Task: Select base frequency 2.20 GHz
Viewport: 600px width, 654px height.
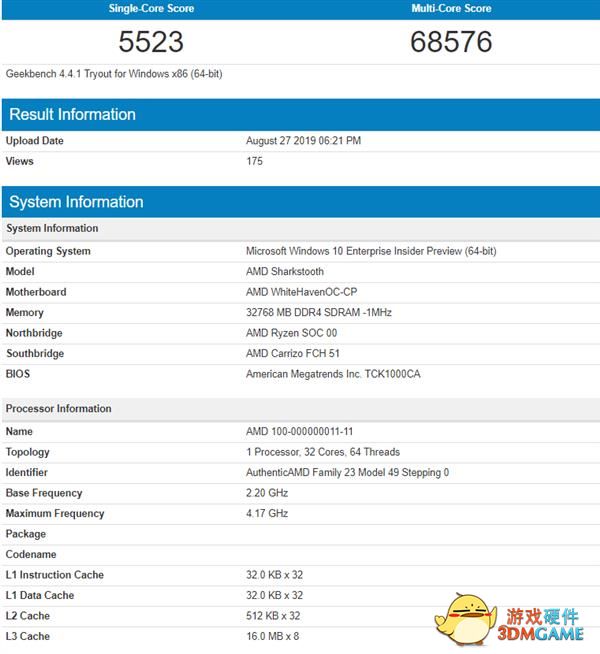Action: (267, 493)
